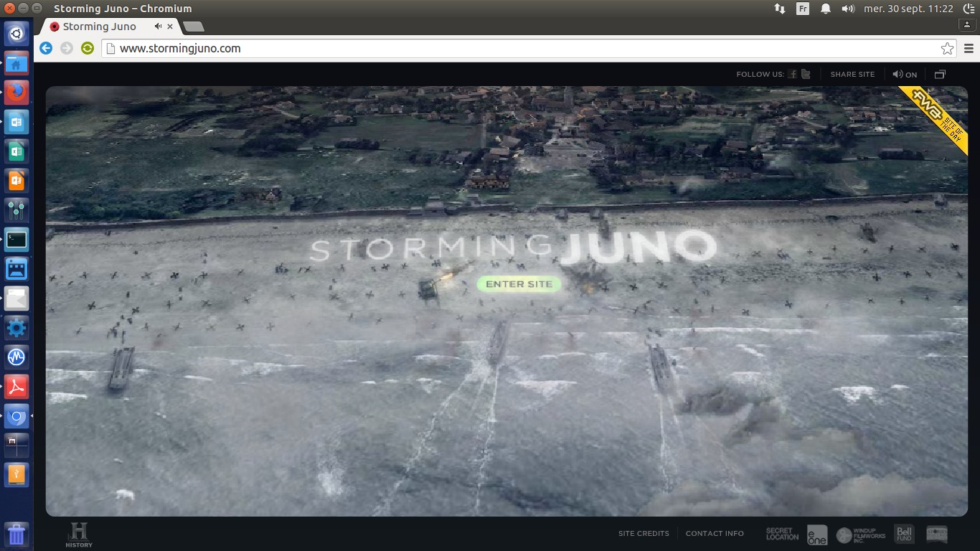Open the clock showing mer. 30 sept. 11:22

(x=909, y=9)
